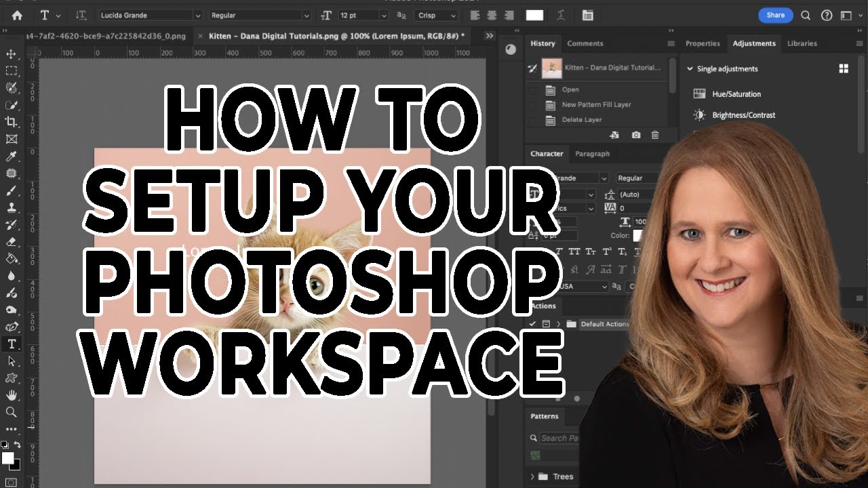Select the Blur tool

pos(11,276)
